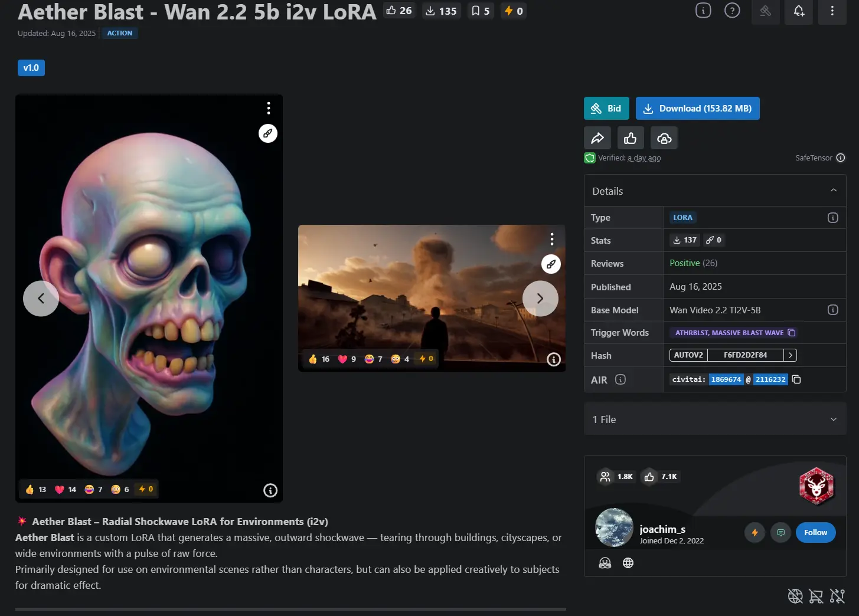Toggle thumbs-up reaction on zombie image
Screen dimensions: 859x616
coord(35,489)
